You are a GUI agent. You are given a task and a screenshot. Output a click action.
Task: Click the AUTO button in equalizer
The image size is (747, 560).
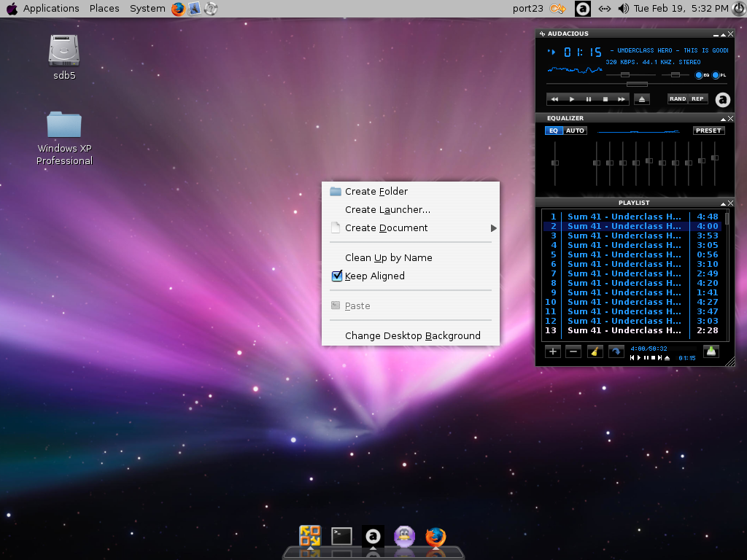[x=576, y=131]
